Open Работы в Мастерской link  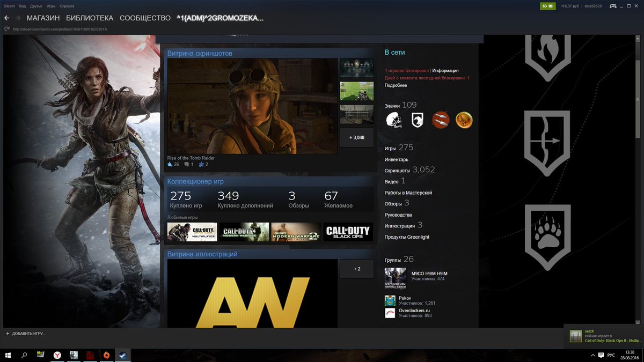408,193
